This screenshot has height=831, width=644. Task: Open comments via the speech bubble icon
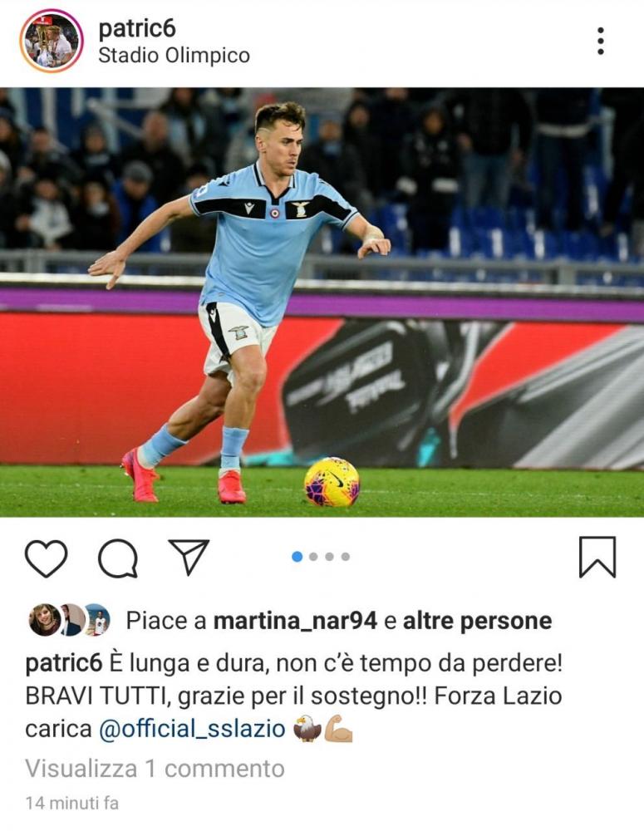pyautogui.click(x=118, y=558)
